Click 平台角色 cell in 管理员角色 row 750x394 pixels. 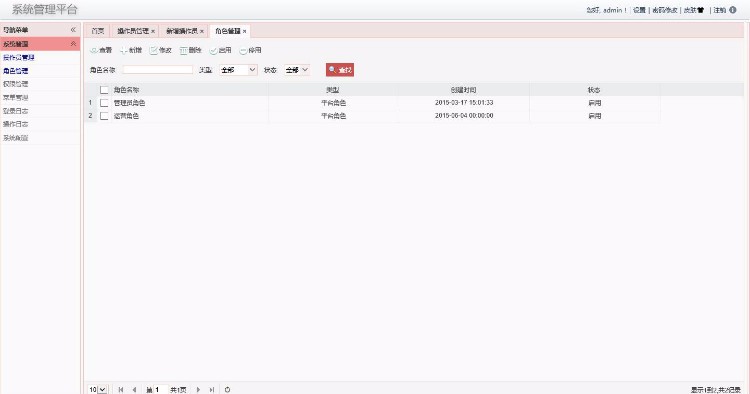pyautogui.click(x=333, y=103)
